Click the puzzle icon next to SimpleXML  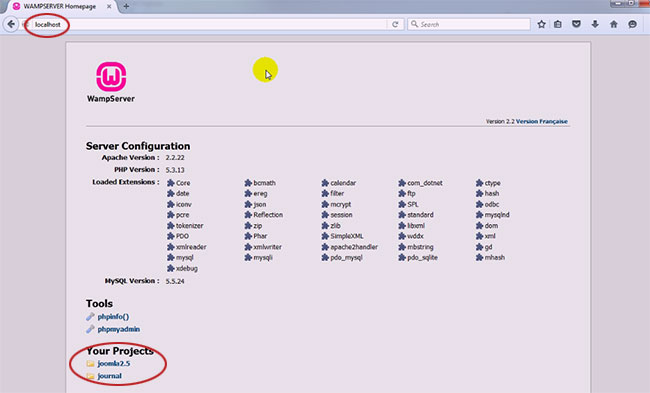325,236
